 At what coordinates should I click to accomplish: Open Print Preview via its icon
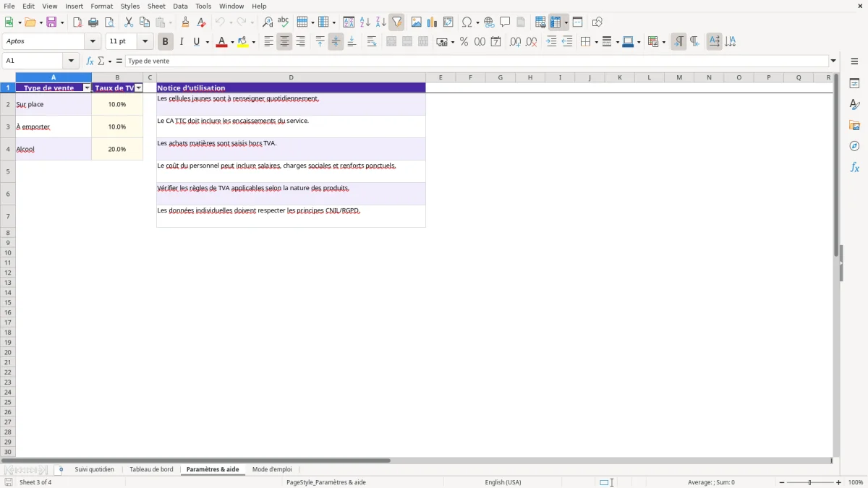(x=109, y=22)
